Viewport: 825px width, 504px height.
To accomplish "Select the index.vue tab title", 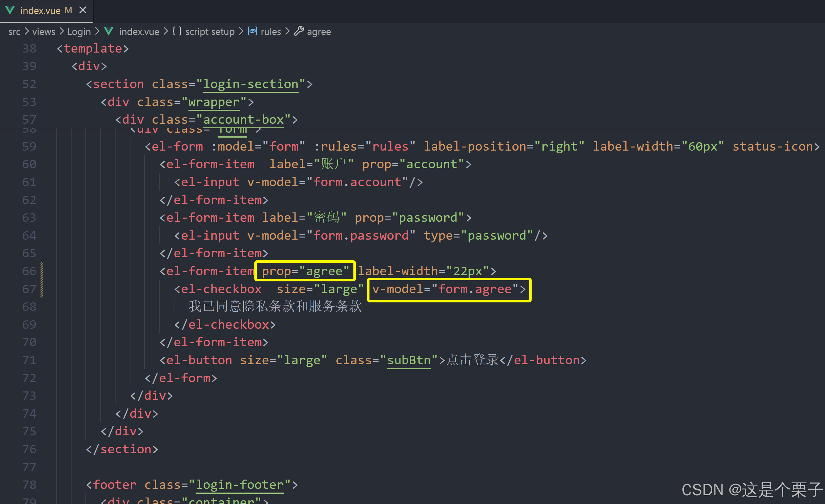I will click(40, 11).
